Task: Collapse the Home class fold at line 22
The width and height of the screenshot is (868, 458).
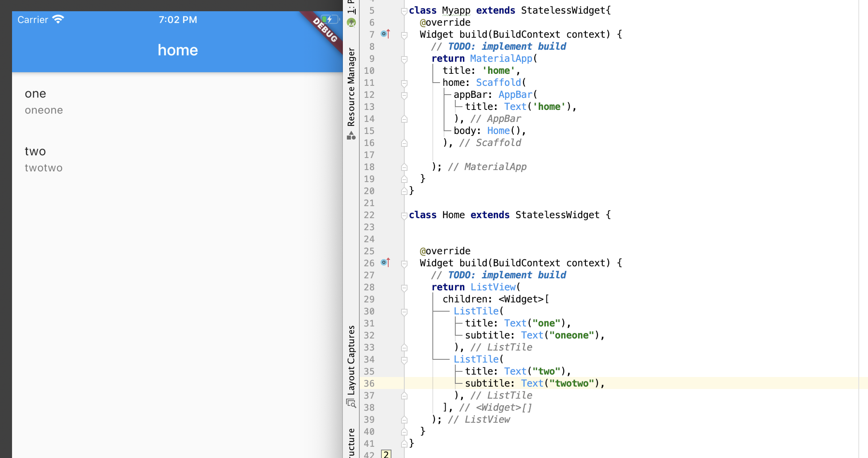Action: 404,216
